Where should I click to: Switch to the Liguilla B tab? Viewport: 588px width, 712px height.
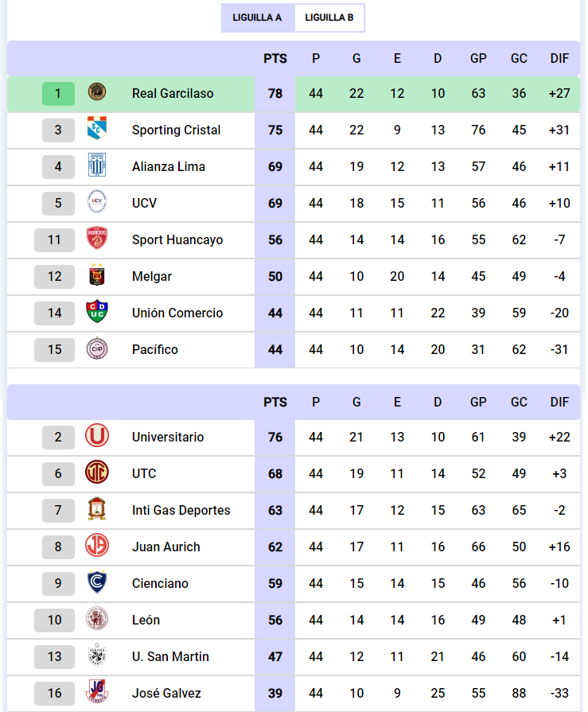coord(329,18)
